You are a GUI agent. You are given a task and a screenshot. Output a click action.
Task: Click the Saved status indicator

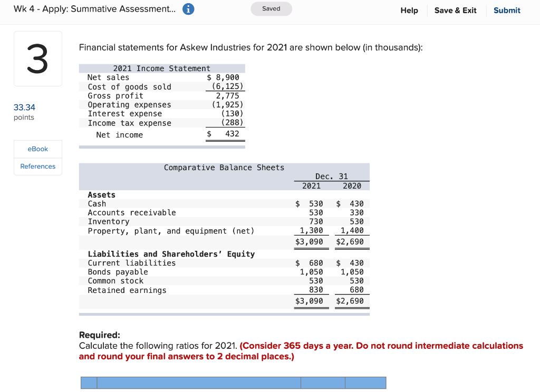(271, 9)
